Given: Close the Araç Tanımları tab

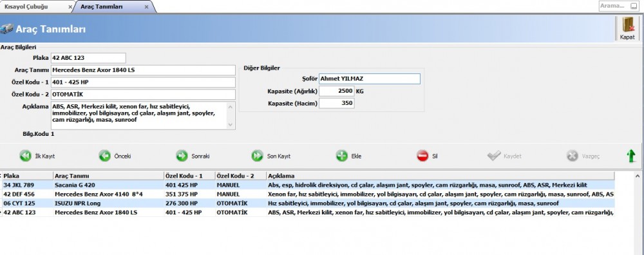Looking at the screenshot, I should click(147, 7).
